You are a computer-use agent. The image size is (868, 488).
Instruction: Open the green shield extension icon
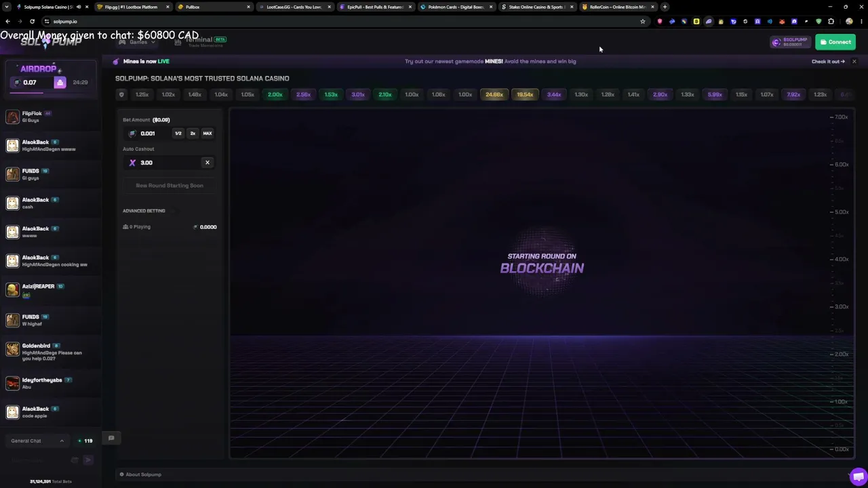click(x=818, y=21)
